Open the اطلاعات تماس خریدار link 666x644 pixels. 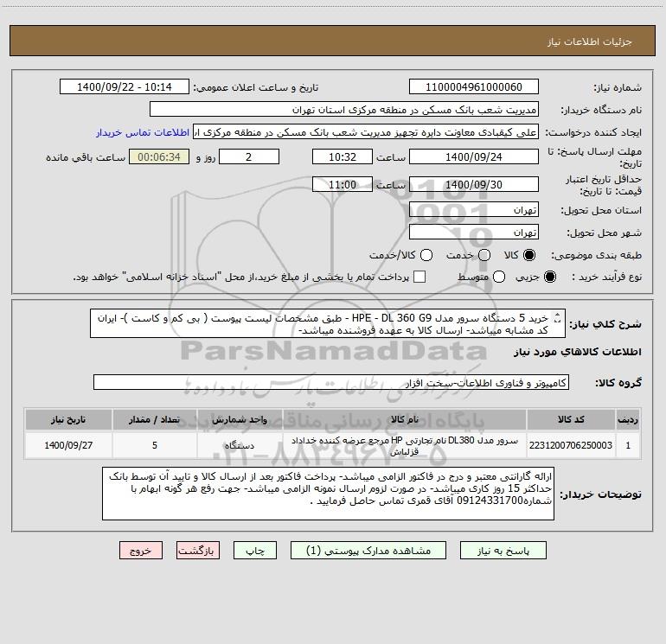143,132
